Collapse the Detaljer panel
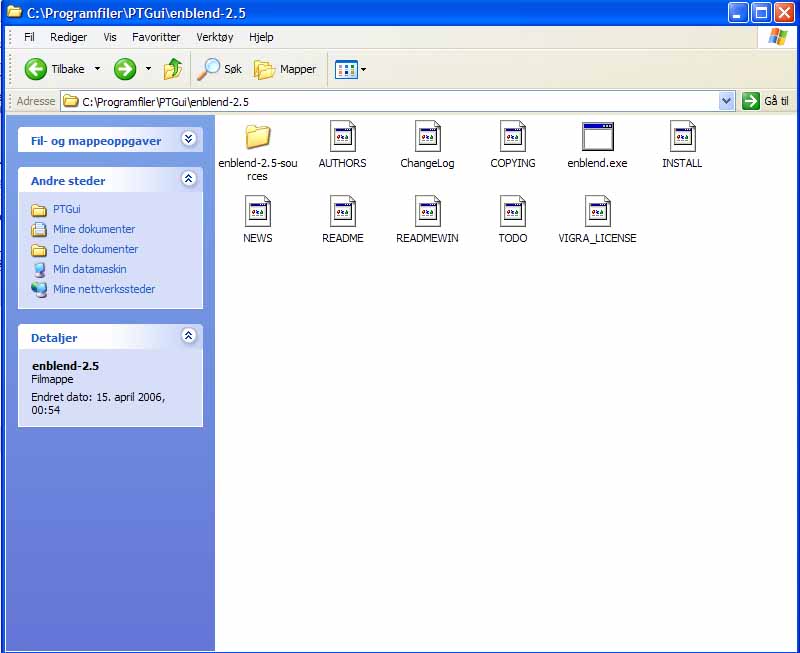This screenshot has height=653, width=800. tap(189, 336)
